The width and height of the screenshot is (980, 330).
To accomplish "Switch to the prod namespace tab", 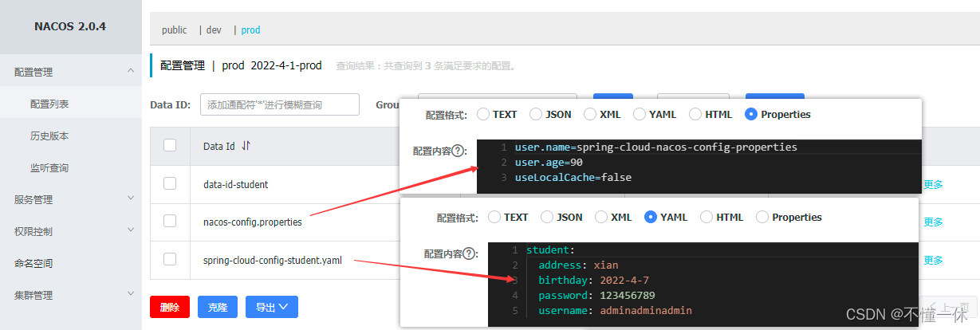I will tap(250, 29).
